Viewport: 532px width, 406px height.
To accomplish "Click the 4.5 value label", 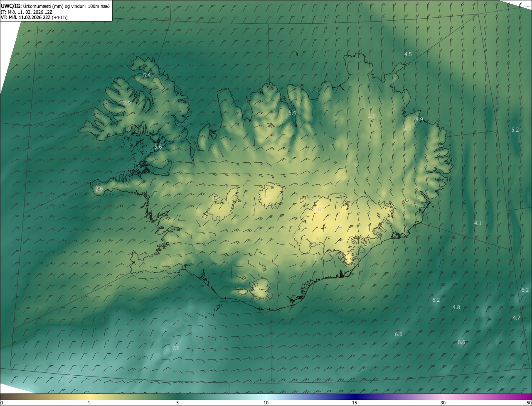I will coord(408,54).
